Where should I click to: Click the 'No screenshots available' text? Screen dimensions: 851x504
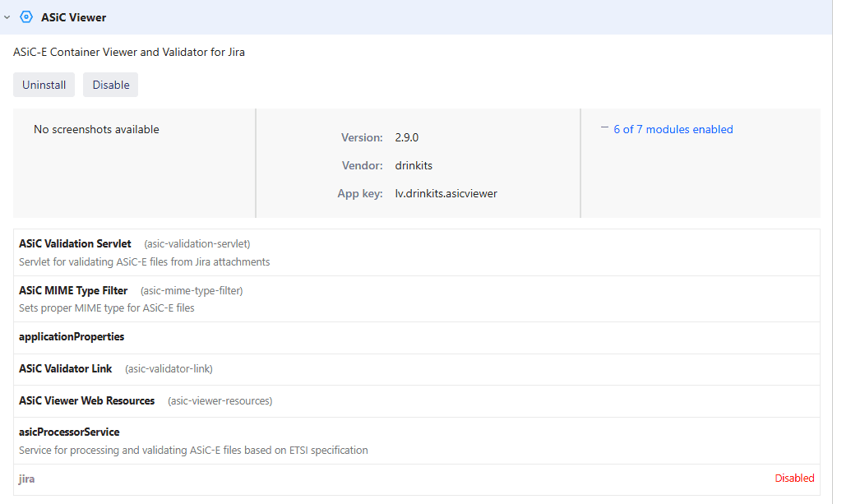click(x=96, y=130)
